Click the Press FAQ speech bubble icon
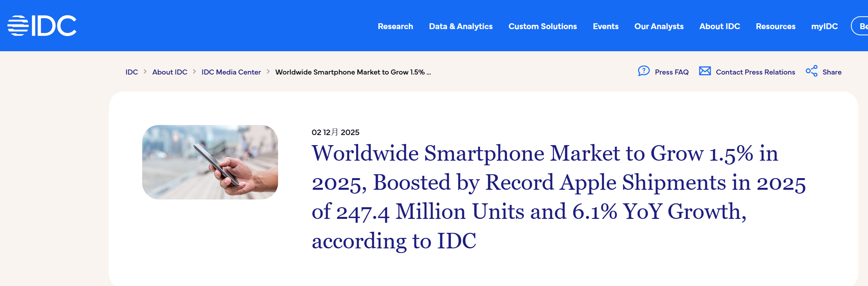The height and width of the screenshot is (286, 868). pos(644,71)
